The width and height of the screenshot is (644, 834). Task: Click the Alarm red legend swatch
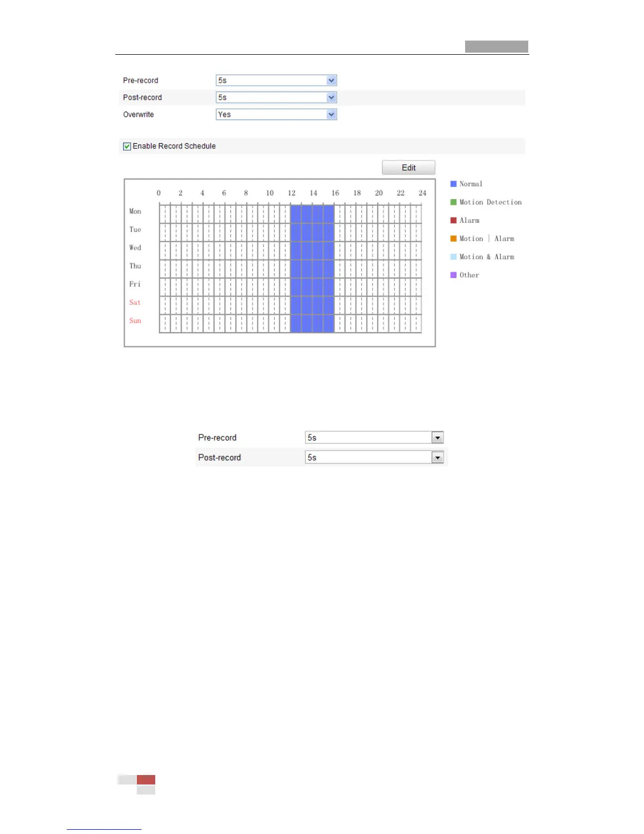coord(454,221)
